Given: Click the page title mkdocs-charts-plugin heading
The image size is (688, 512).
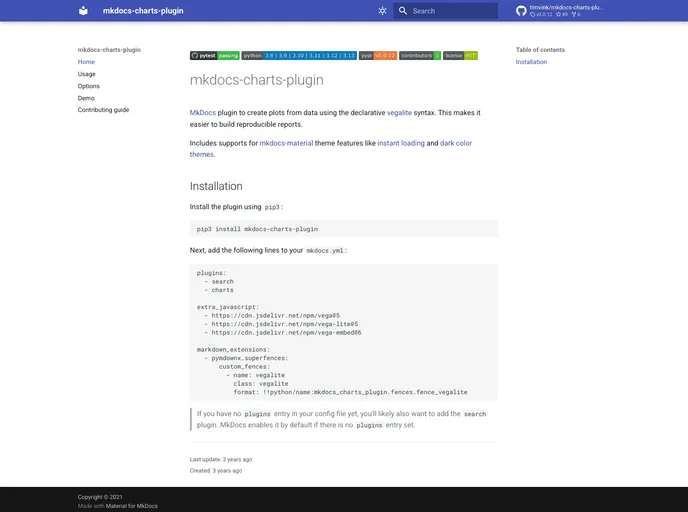Looking at the screenshot, I should (257, 80).
